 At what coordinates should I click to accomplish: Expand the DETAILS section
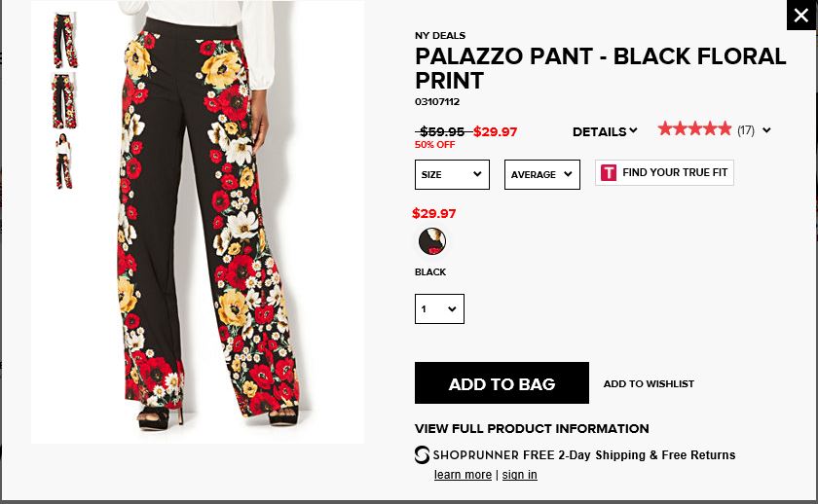tap(605, 131)
